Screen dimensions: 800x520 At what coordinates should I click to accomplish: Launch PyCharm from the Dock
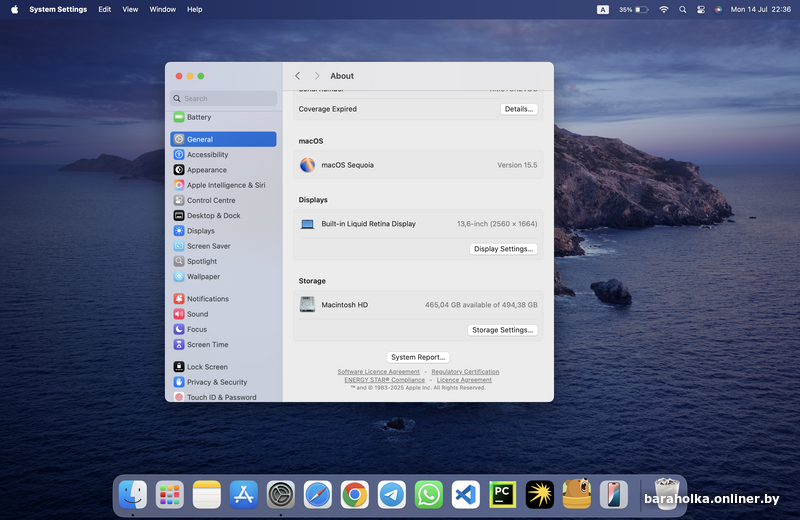click(503, 494)
